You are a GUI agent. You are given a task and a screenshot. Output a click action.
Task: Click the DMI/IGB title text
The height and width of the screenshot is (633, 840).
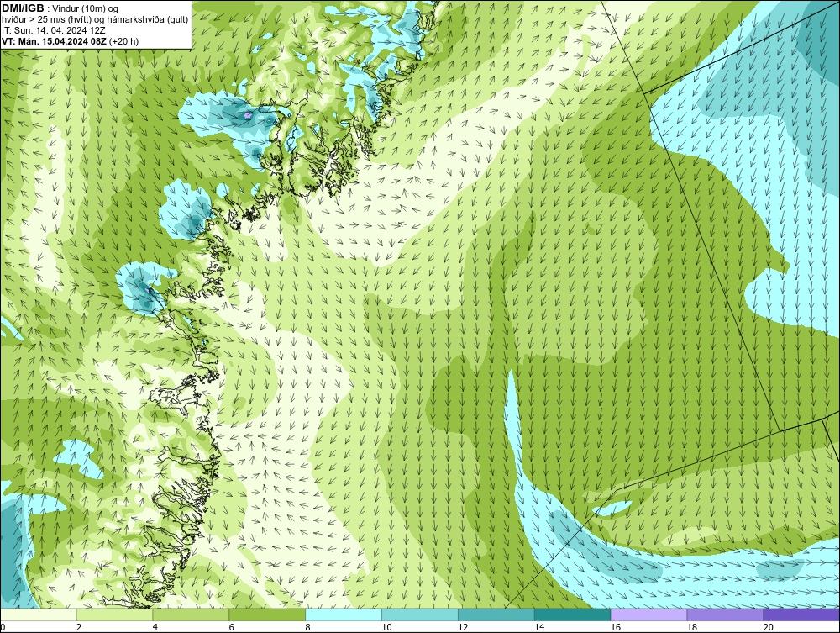[23, 8]
